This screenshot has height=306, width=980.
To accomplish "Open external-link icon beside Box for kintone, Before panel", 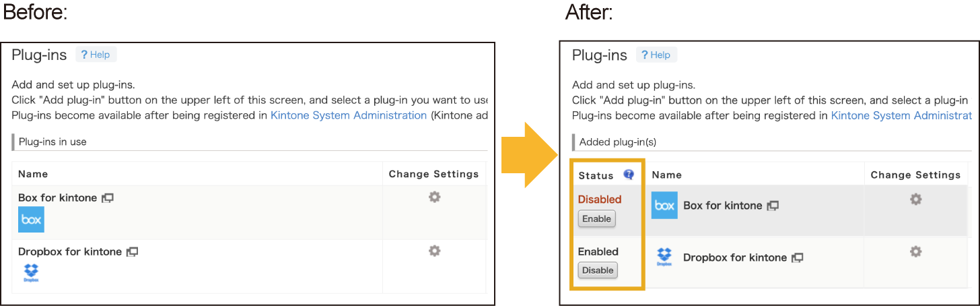I will pyautogui.click(x=108, y=198).
